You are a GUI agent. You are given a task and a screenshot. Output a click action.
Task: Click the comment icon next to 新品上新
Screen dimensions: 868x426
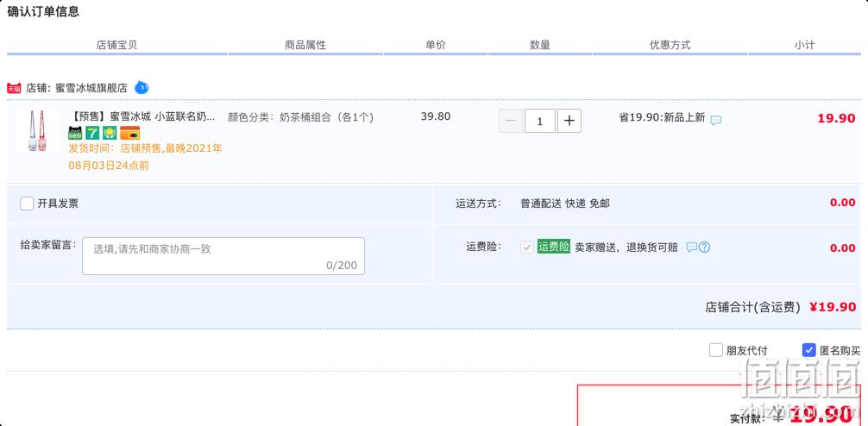click(x=716, y=120)
